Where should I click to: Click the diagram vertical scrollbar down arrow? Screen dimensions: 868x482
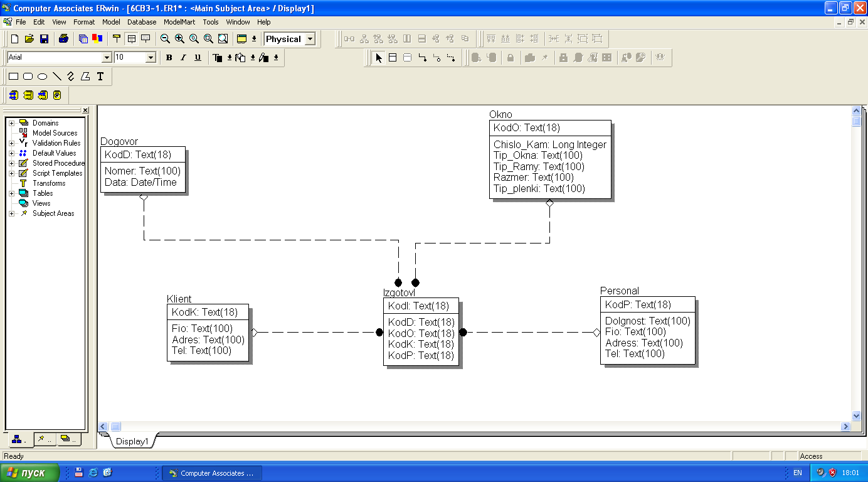[857, 416]
